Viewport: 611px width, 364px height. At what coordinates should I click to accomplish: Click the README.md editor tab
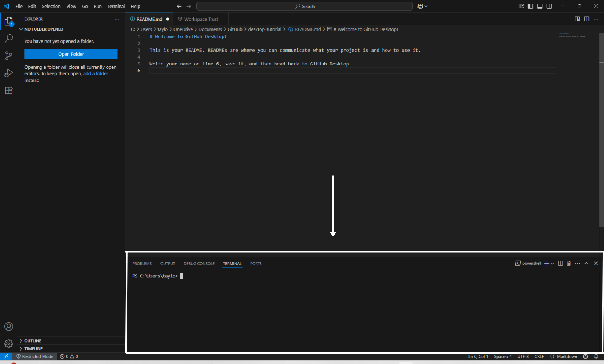click(149, 19)
